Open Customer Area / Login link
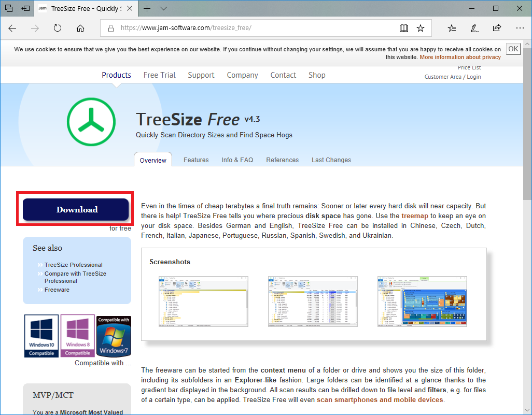This screenshot has height=415, width=532. tap(453, 77)
